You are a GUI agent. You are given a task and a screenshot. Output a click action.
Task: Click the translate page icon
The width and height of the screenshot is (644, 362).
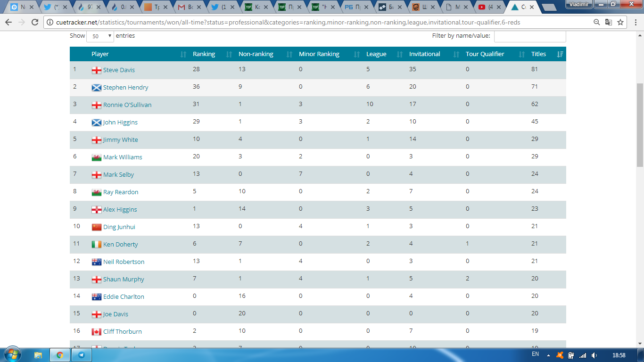click(609, 22)
